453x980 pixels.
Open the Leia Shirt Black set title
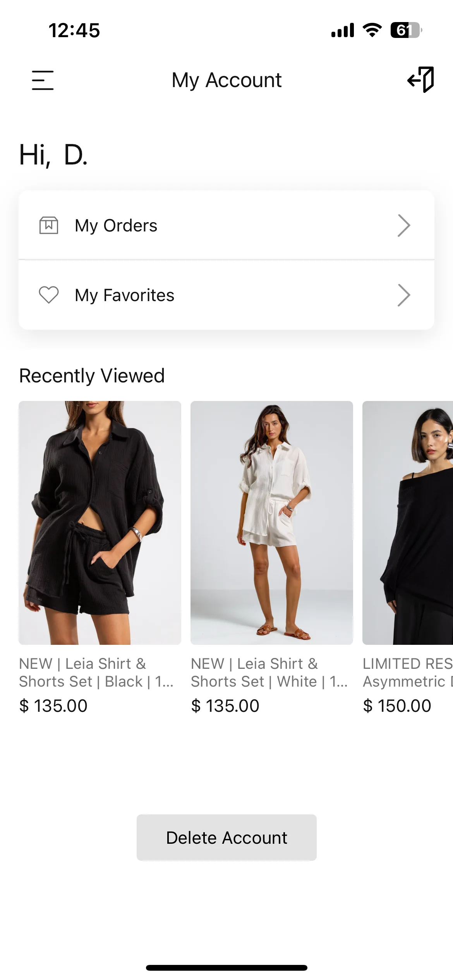[x=96, y=673]
